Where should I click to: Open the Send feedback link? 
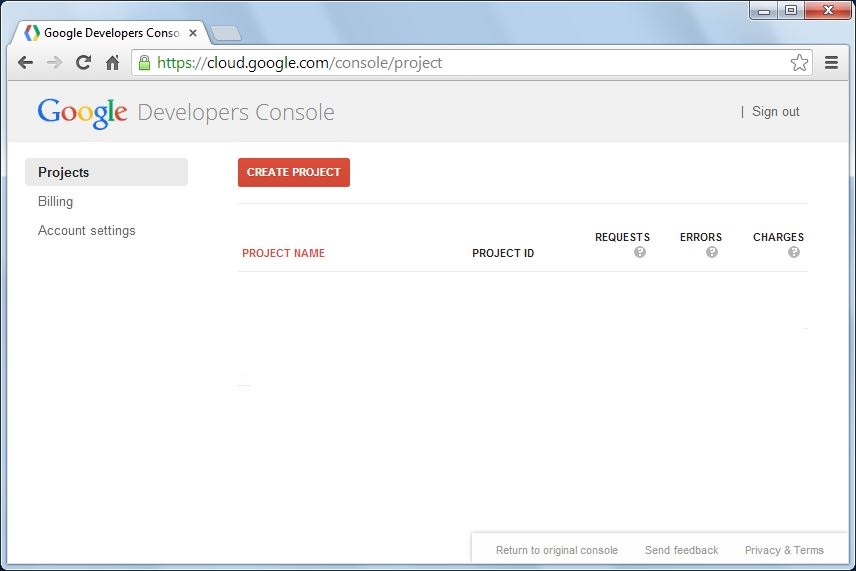tap(681, 550)
